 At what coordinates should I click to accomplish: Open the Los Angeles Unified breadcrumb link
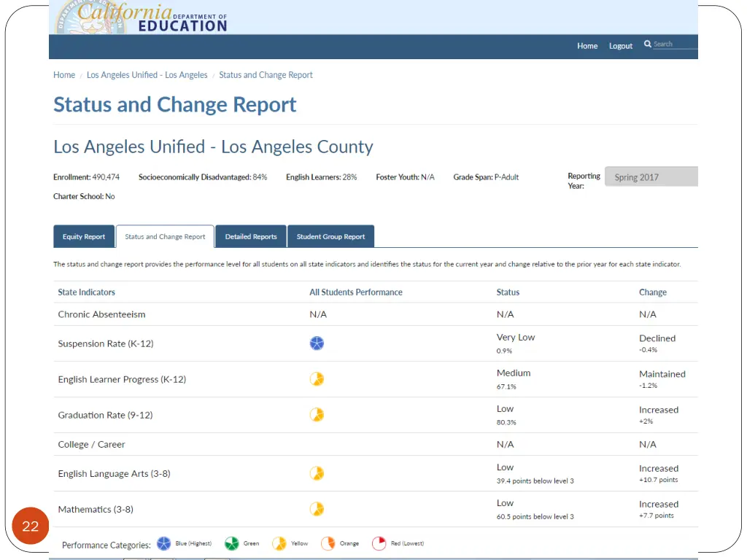(x=147, y=75)
